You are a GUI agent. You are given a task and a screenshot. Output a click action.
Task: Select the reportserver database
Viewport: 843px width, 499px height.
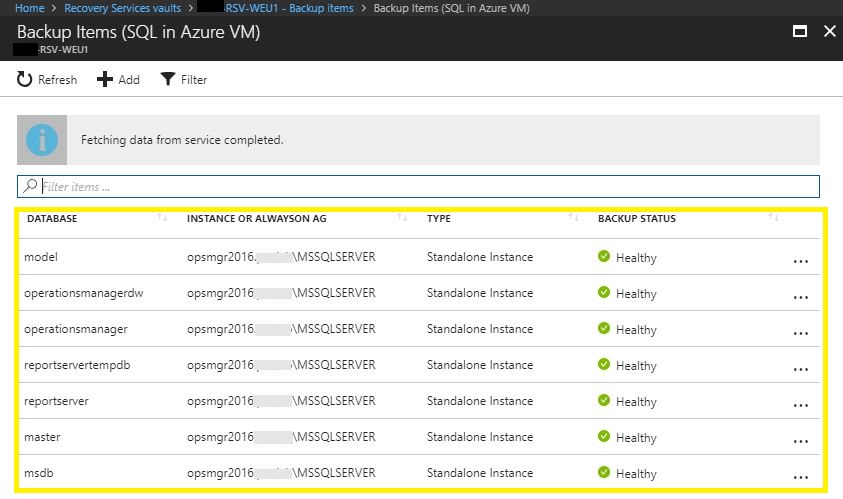(x=56, y=401)
